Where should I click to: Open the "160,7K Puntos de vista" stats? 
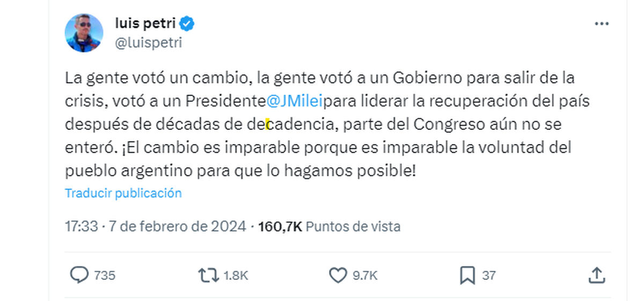[x=329, y=226]
